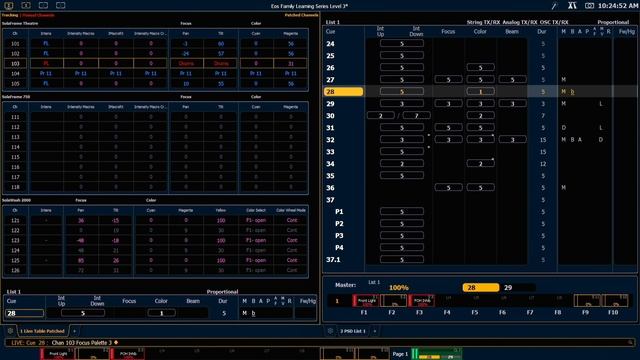
Task: Click cue 27 Beam time box
Action: (x=512, y=80)
